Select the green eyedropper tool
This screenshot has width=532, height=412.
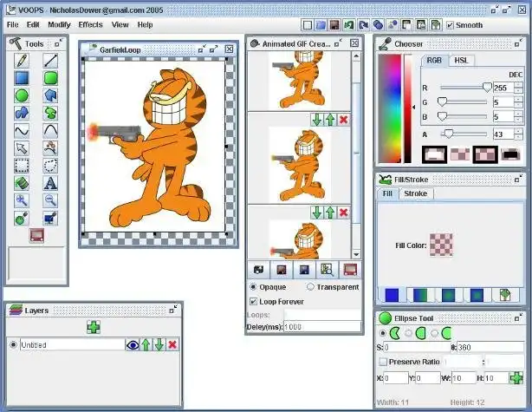click(x=22, y=218)
